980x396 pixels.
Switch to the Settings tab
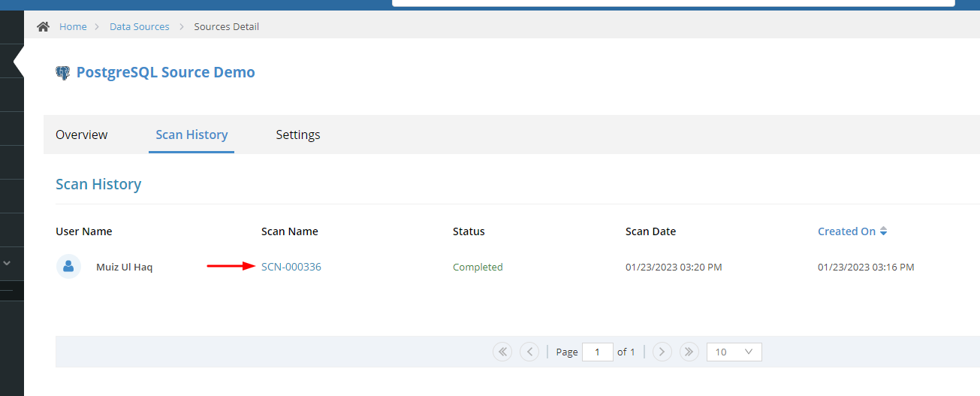coord(298,135)
